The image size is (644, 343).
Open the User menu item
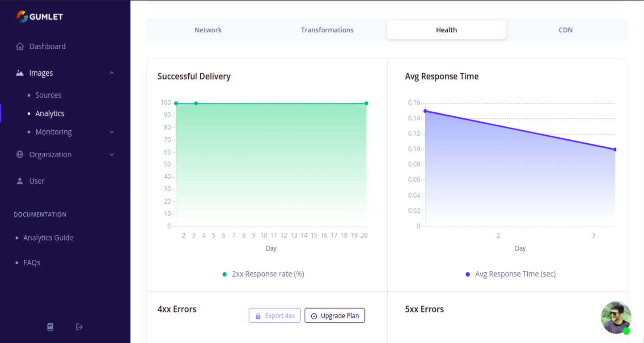click(37, 181)
